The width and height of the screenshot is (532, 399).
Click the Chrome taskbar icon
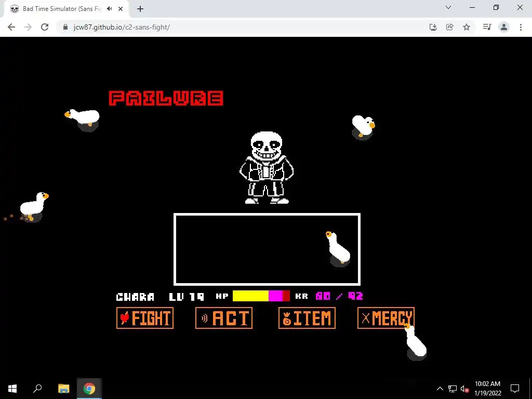pyautogui.click(x=89, y=389)
